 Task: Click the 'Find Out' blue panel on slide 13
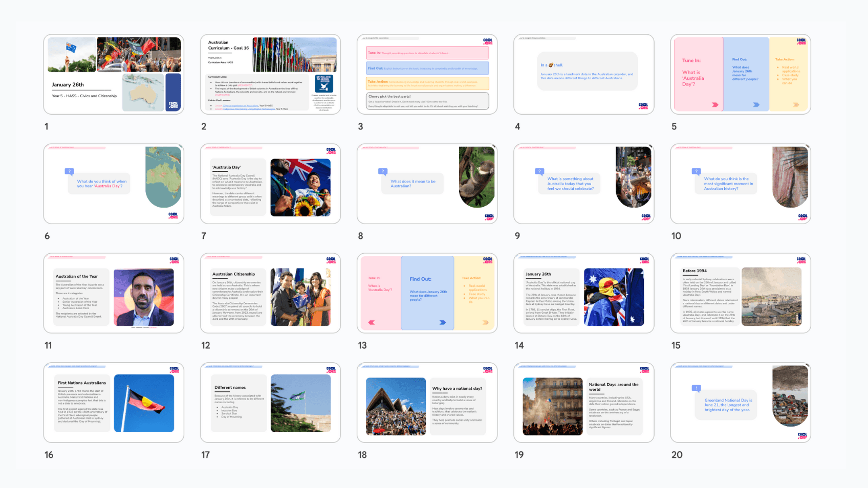427,293
